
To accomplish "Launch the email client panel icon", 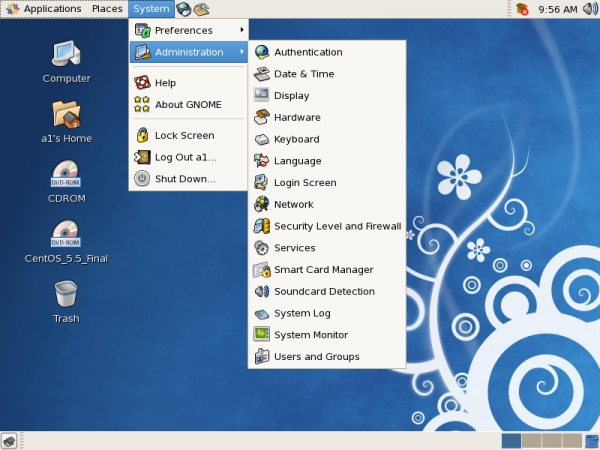I will 201,9.
